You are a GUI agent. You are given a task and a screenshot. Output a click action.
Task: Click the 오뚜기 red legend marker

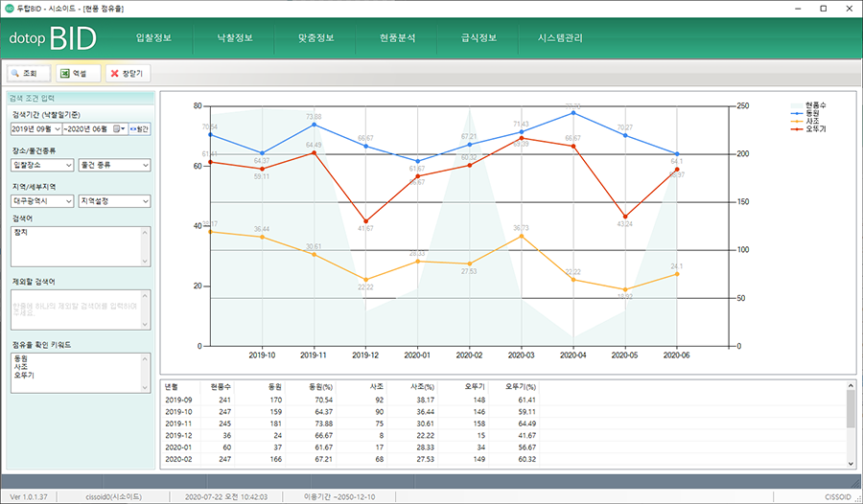pos(796,127)
